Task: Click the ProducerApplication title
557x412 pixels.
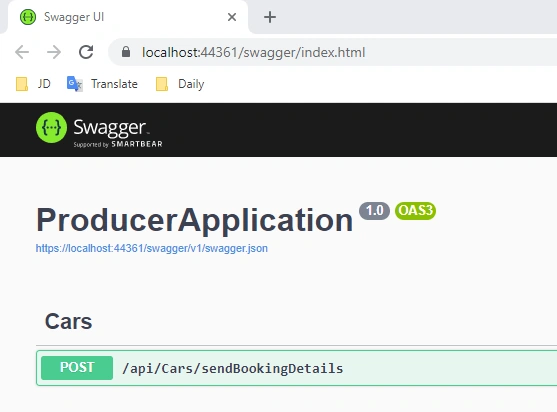Action: [195, 220]
